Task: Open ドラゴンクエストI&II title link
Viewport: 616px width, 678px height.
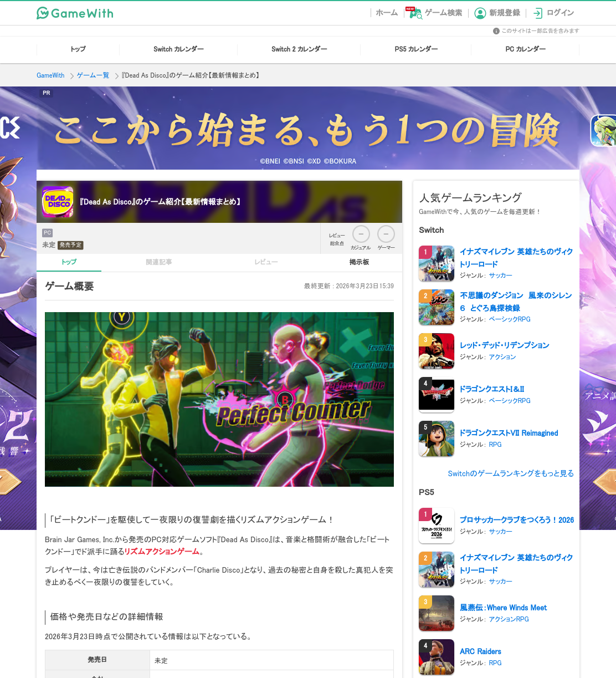Action: [492, 389]
